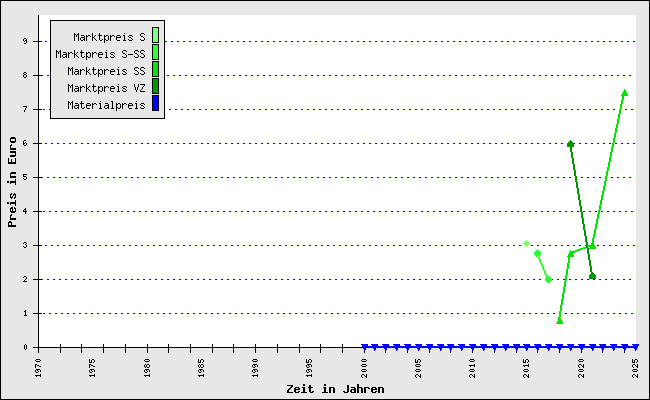Click the blue Materialpreis marker at 2010
This screenshot has width=650, height=400.
click(473, 347)
